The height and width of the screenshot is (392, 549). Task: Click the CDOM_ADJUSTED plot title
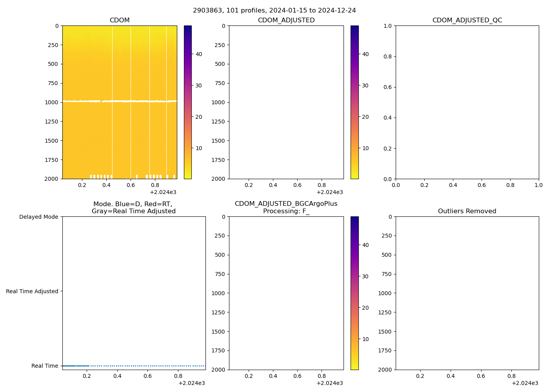286,20
